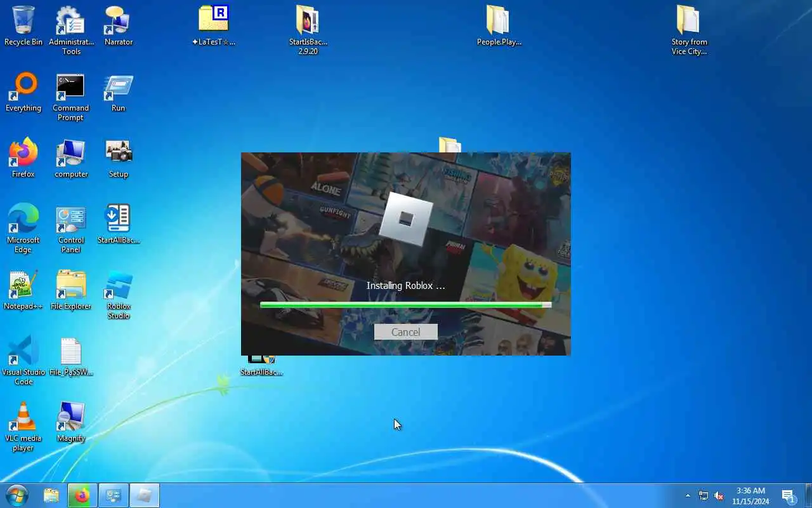This screenshot has width=812, height=508.
Task: Open the File Explorer desktop shortcut
Action: click(x=71, y=290)
